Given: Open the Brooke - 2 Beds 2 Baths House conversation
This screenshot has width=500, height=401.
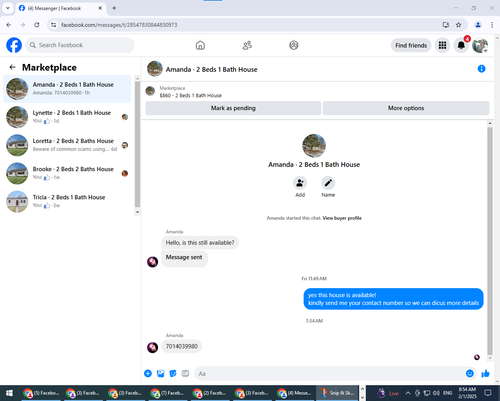Looking at the screenshot, I should pos(67,173).
